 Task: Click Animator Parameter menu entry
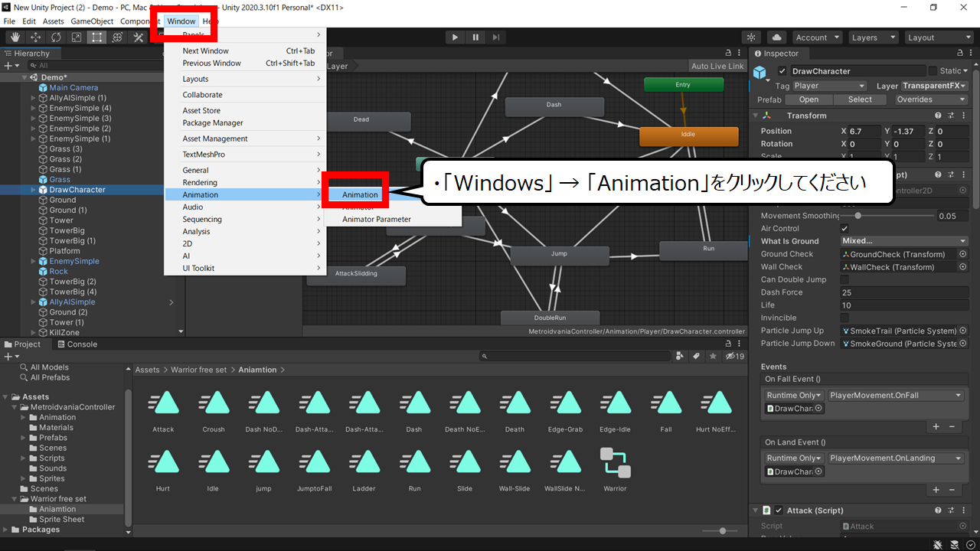coord(377,219)
